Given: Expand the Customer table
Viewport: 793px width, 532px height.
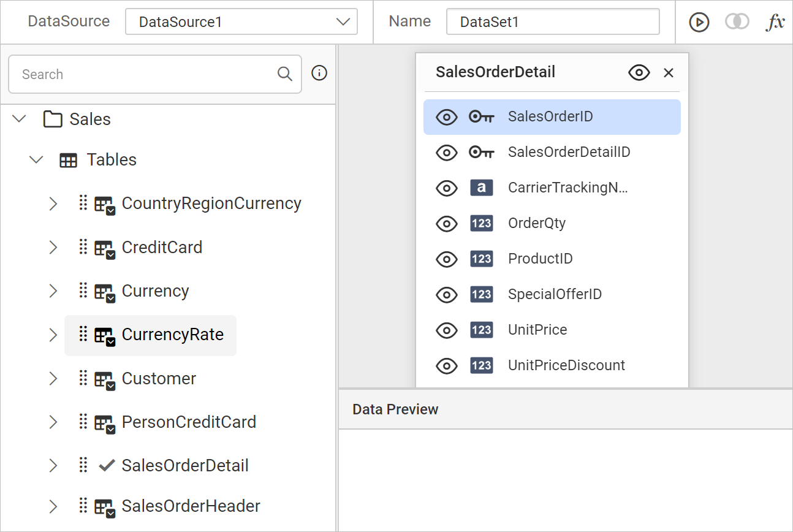Looking at the screenshot, I should 53,378.
